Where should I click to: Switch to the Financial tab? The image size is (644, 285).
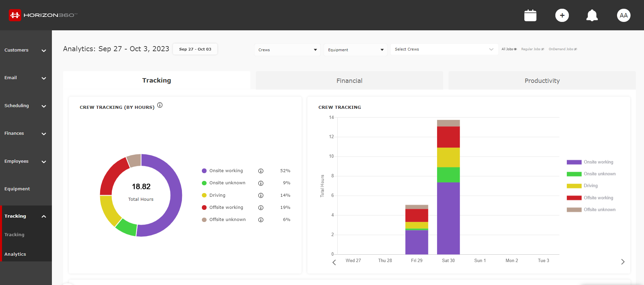[349, 81]
